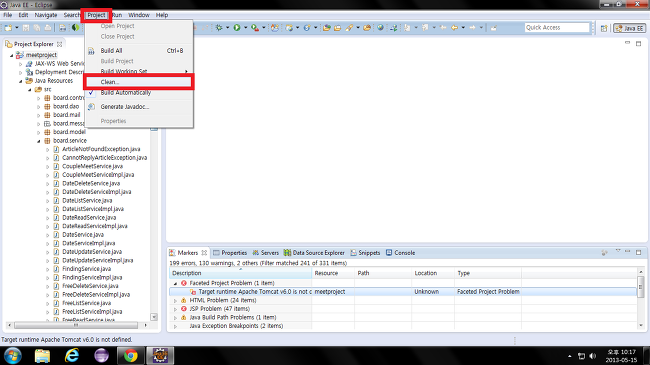Minimize the Markers panel
This screenshot has height=365, width=650.
pyautogui.click(x=628, y=251)
